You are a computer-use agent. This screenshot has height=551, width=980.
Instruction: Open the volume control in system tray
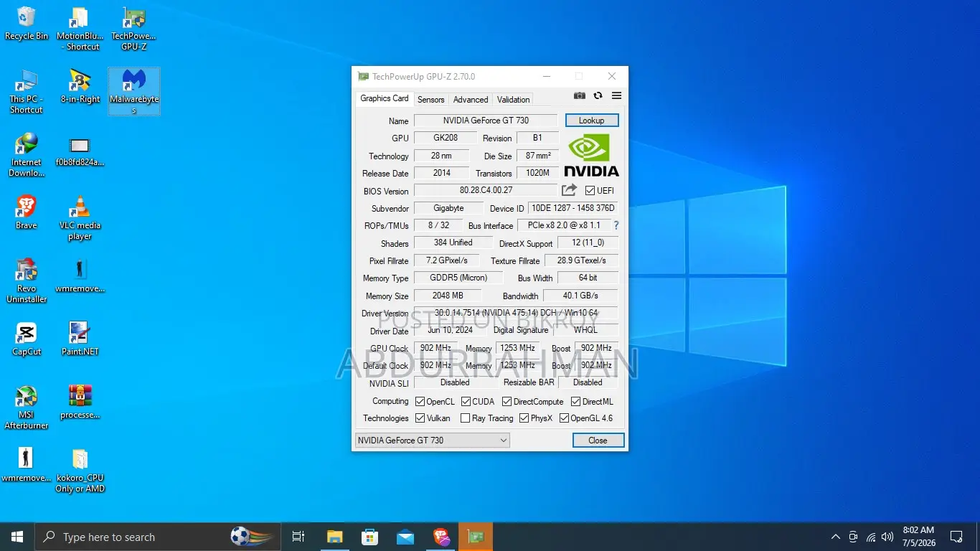coord(887,537)
